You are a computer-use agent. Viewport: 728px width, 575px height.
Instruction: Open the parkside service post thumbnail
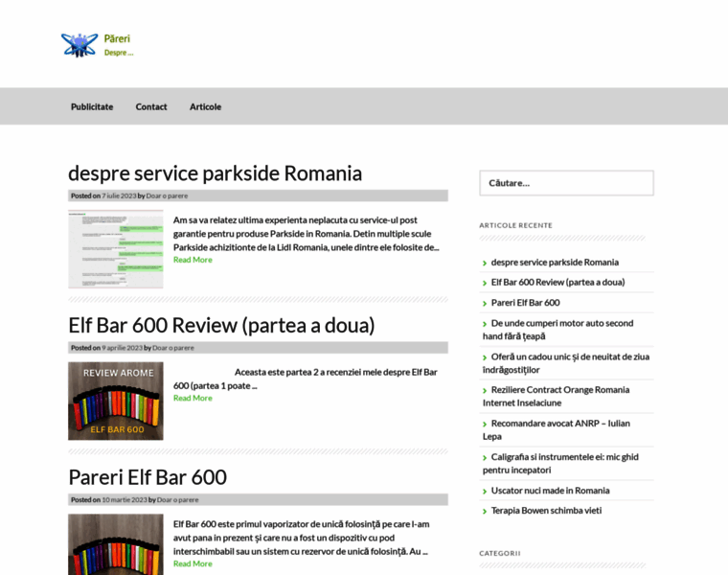tap(116, 249)
